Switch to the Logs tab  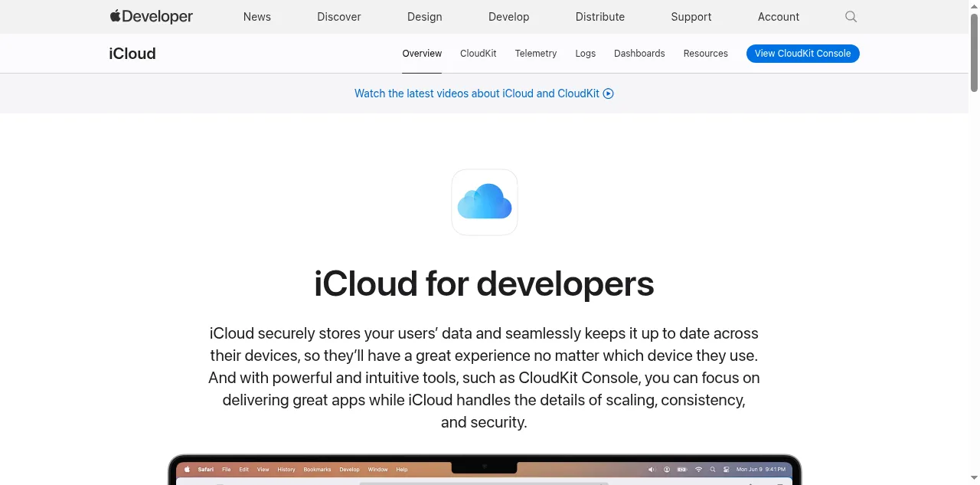pyautogui.click(x=586, y=54)
